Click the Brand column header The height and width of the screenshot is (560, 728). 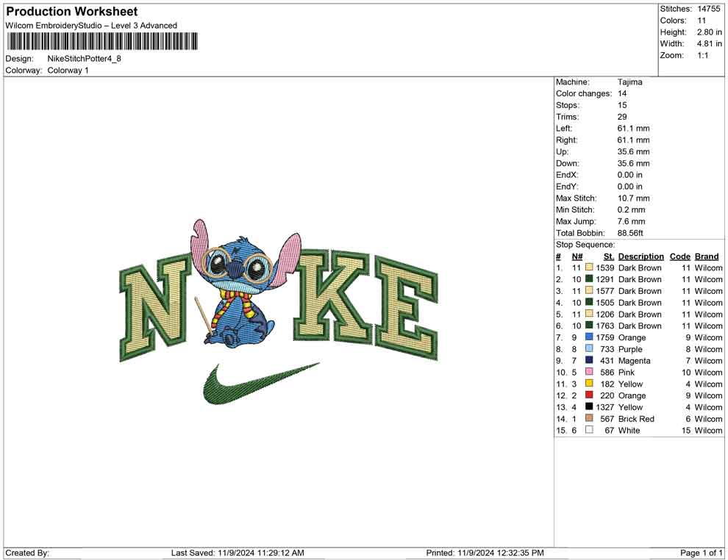click(707, 256)
